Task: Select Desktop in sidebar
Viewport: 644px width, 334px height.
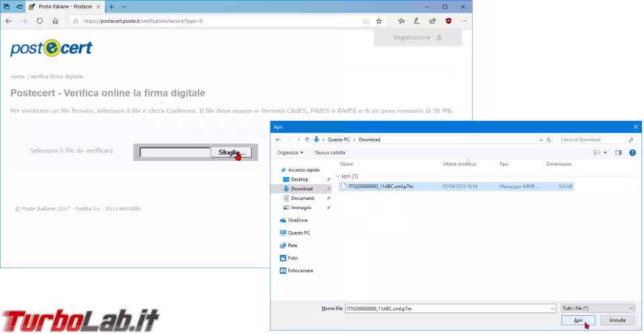Action: tap(299, 179)
